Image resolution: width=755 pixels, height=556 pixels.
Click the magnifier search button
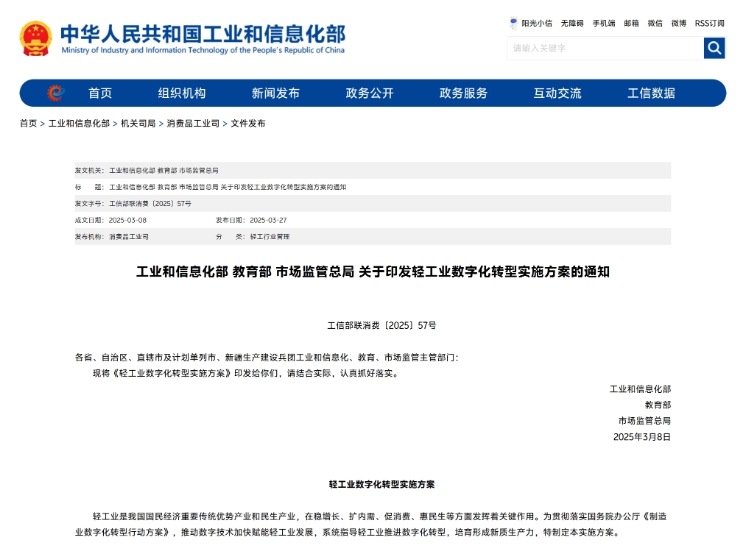[x=714, y=48]
